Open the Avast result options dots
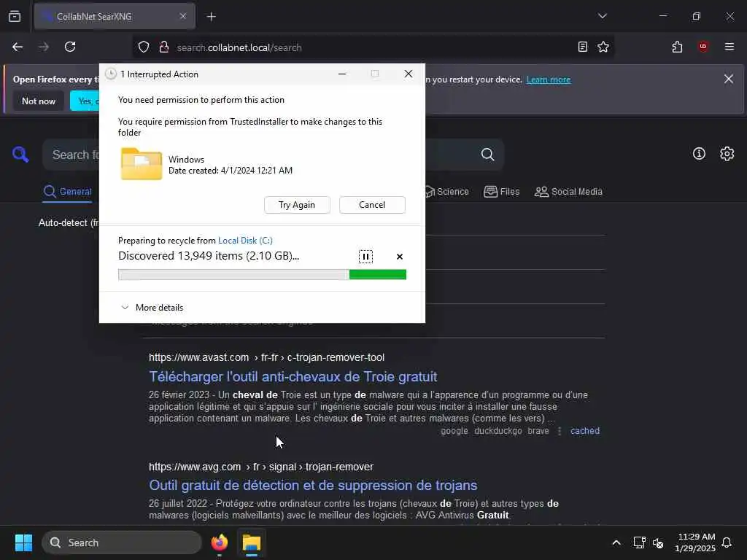Screen dimensions: 747x560 [560, 431]
